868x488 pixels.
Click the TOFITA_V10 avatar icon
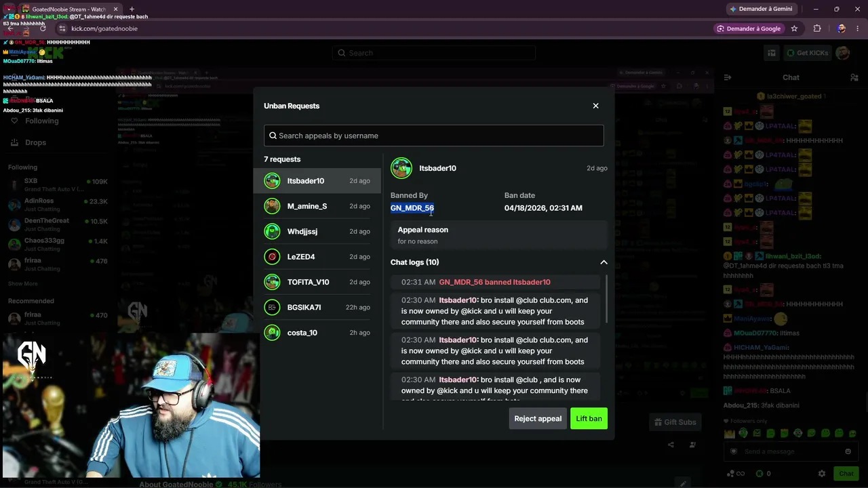click(272, 282)
